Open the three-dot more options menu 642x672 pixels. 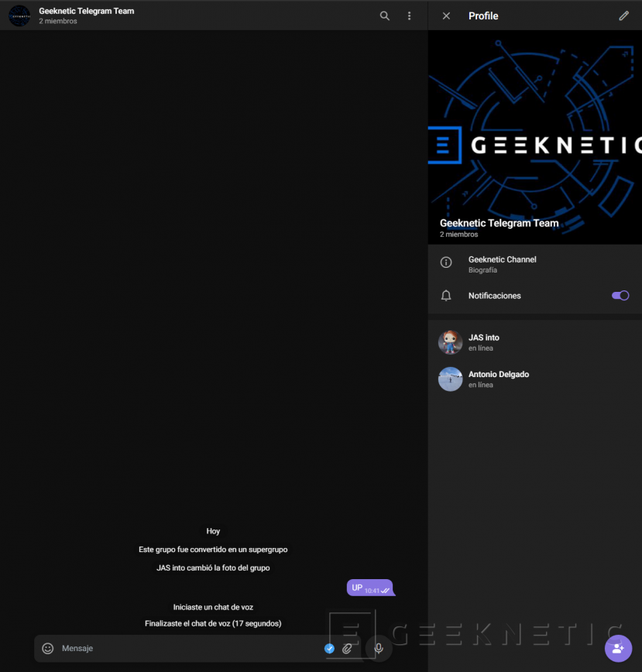409,15
